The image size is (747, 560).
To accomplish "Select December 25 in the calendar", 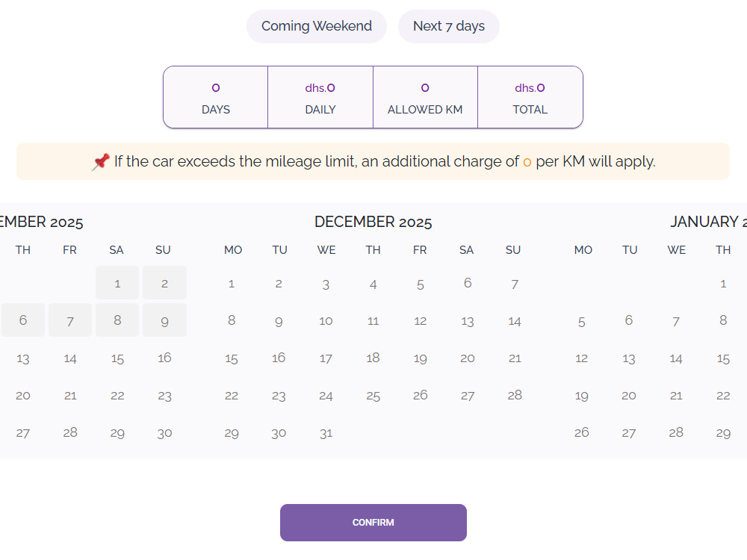I will (373, 395).
